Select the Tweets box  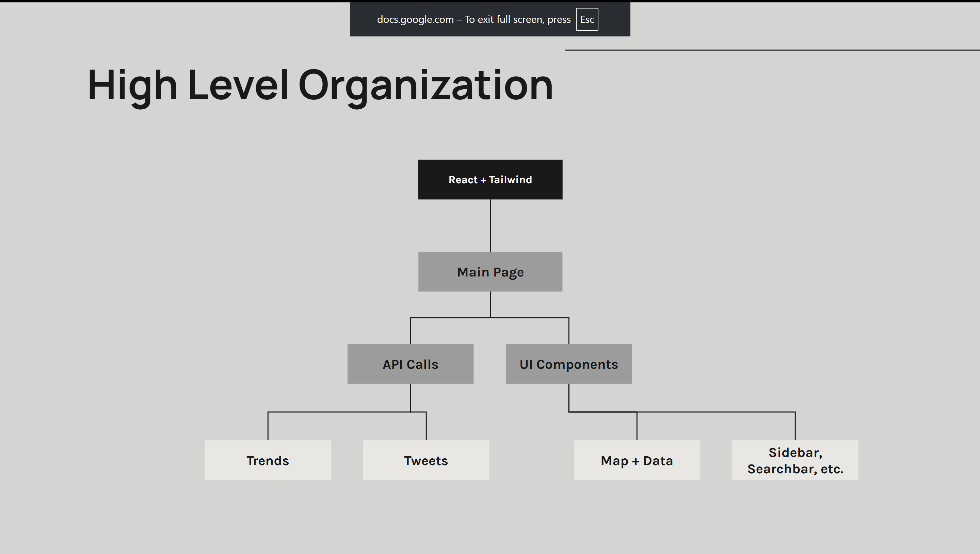point(426,460)
